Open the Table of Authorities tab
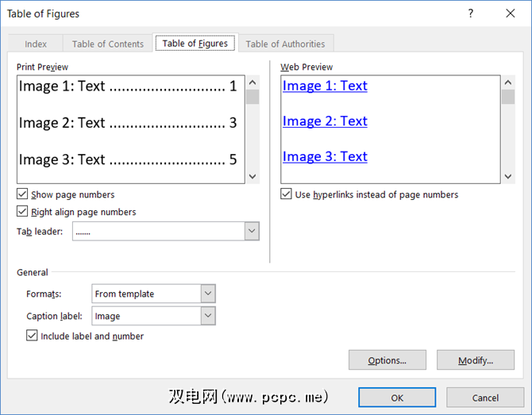The width and height of the screenshot is (532, 415). pyautogui.click(x=285, y=44)
